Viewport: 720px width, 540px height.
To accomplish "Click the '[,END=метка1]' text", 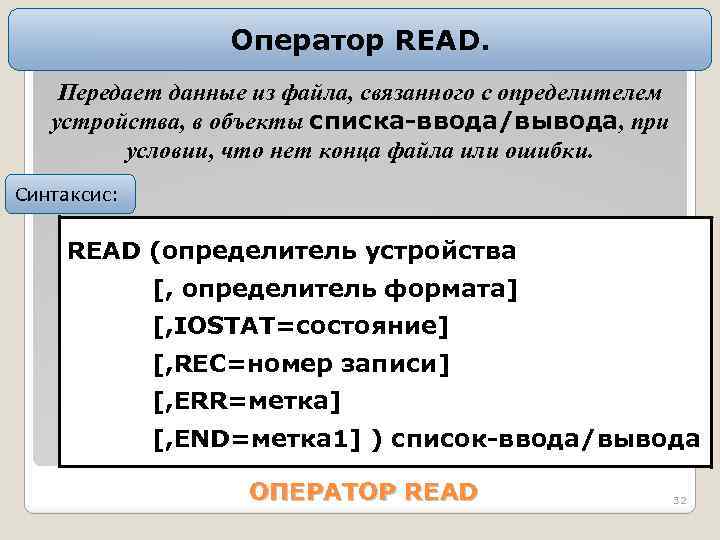I will pyautogui.click(x=257, y=439).
